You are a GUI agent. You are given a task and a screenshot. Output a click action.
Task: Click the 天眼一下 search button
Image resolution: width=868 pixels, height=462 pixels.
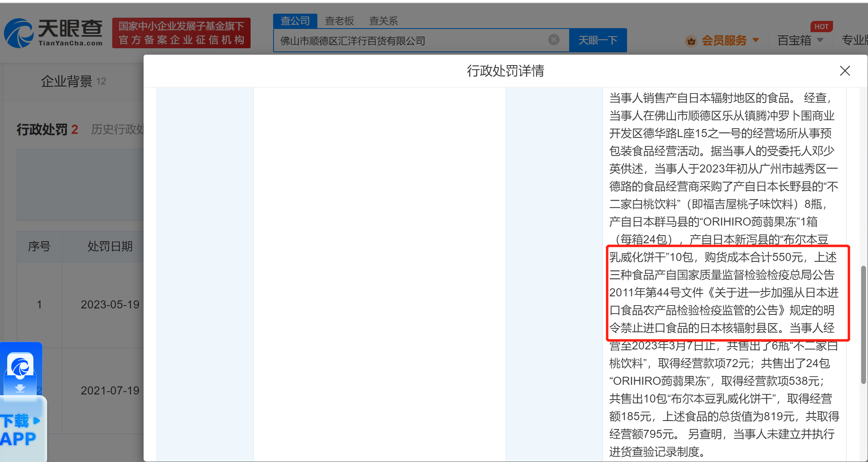pyautogui.click(x=598, y=40)
